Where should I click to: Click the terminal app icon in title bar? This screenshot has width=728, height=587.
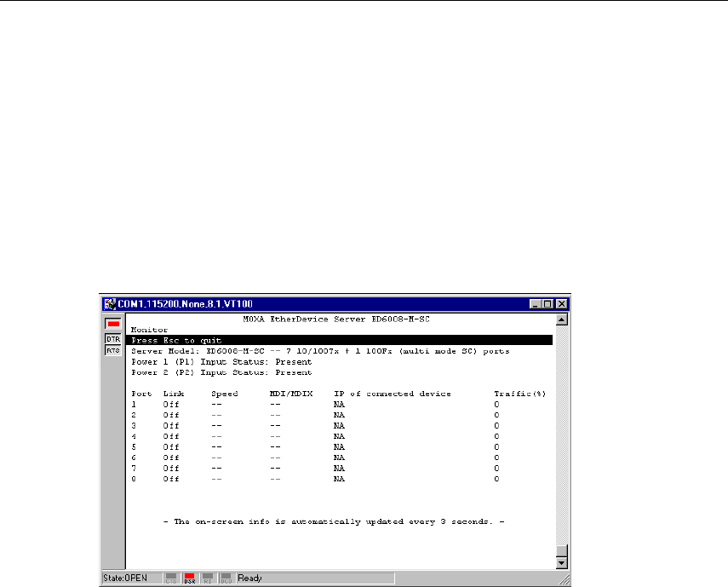coord(110,304)
